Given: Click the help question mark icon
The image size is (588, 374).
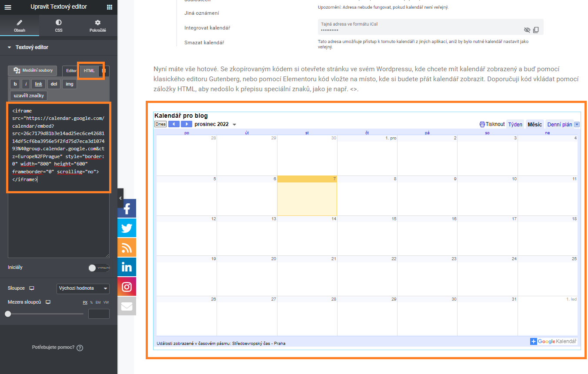Looking at the screenshot, I should 80,348.
